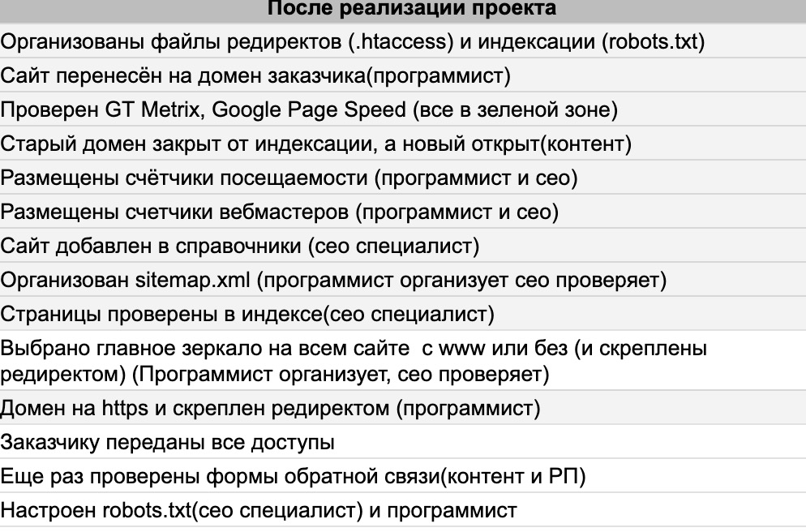
Task: Click the row about формы обратной связи
Action: click(293, 477)
